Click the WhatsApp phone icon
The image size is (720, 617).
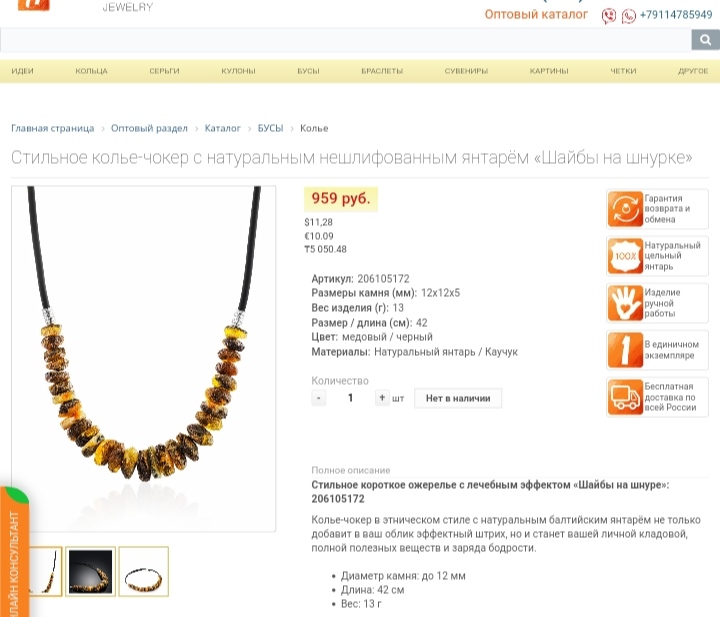(x=629, y=17)
